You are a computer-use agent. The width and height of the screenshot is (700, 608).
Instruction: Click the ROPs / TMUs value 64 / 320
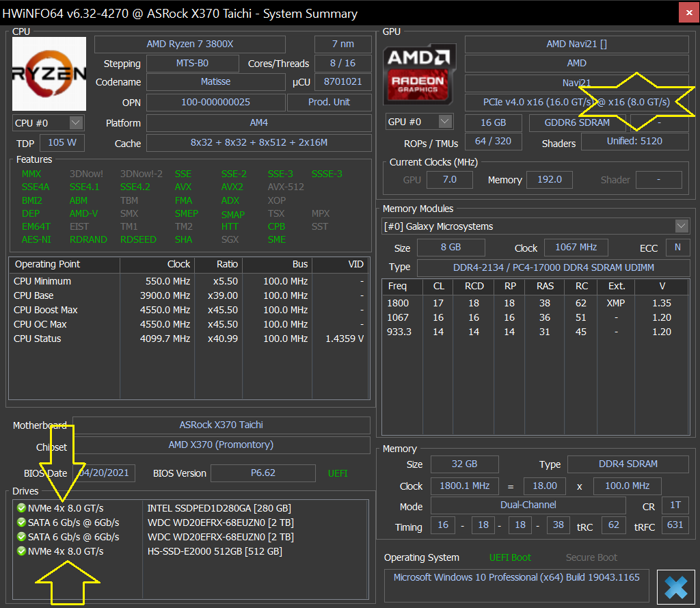point(494,141)
